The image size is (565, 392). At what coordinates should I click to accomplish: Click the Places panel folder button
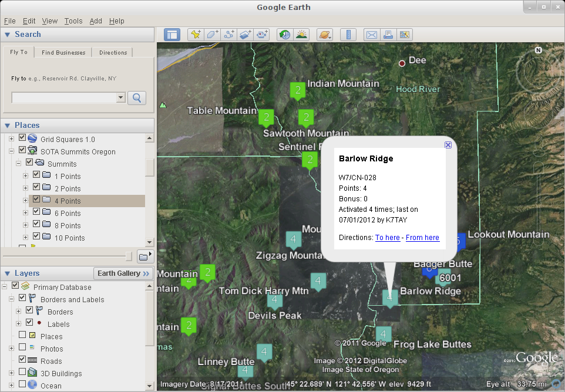click(x=145, y=256)
